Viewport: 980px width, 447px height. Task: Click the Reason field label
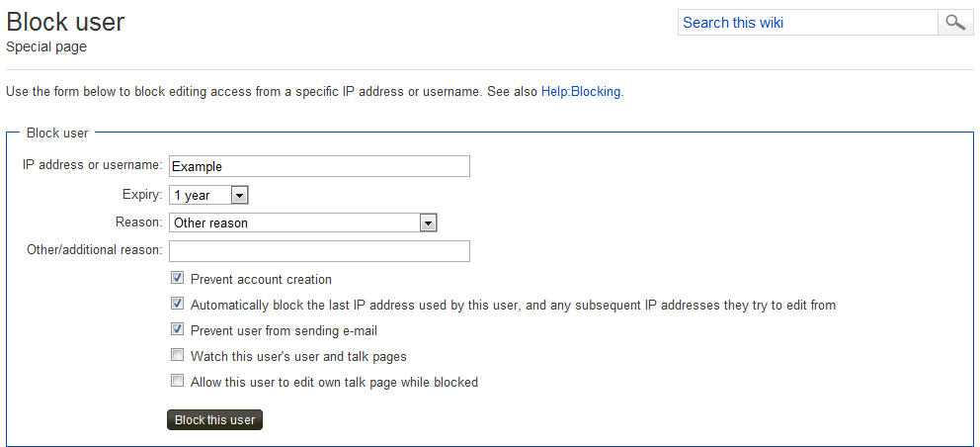coord(139,223)
